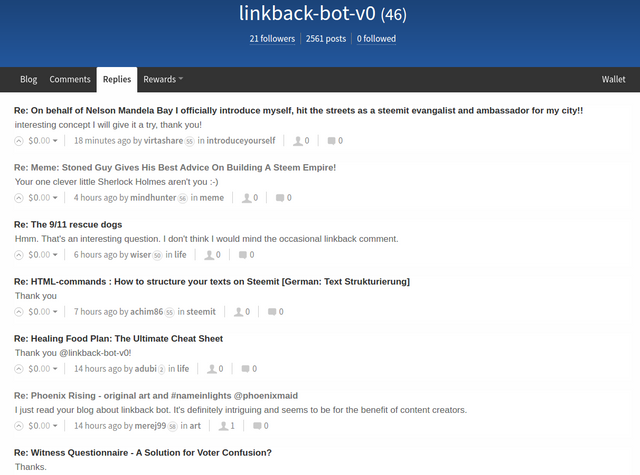640x475 pixels.
Task: Upvote the reply by achim86
Action: point(19,312)
